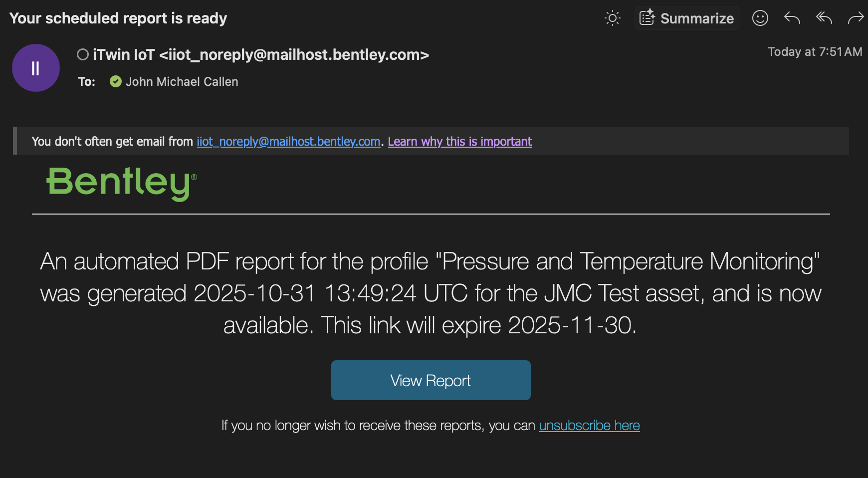Click the presence status circle beside iTwin IoT
868x478 pixels.
pyautogui.click(x=83, y=54)
